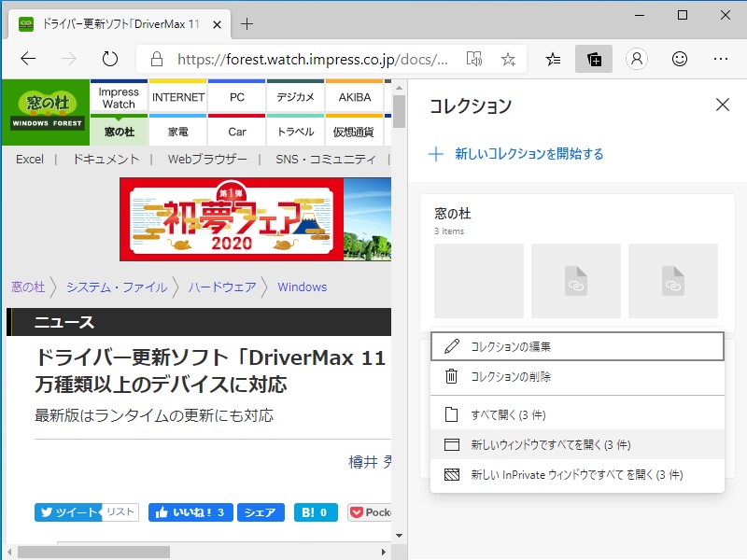The image size is (747, 560).
Task: Bookmark the article with the B! icon
Action: (312, 511)
